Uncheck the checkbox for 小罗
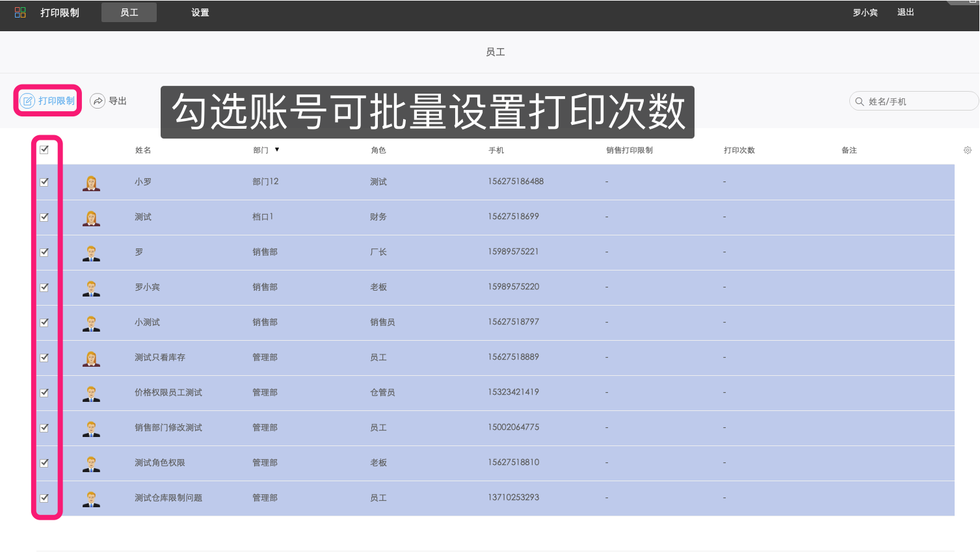The width and height of the screenshot is (980, 556). [x=44, y=182]
